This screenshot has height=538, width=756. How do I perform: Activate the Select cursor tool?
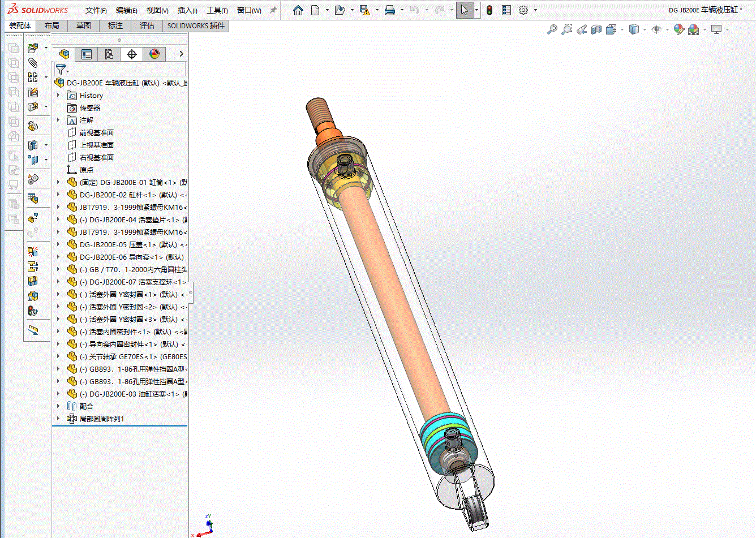point(464,10)
